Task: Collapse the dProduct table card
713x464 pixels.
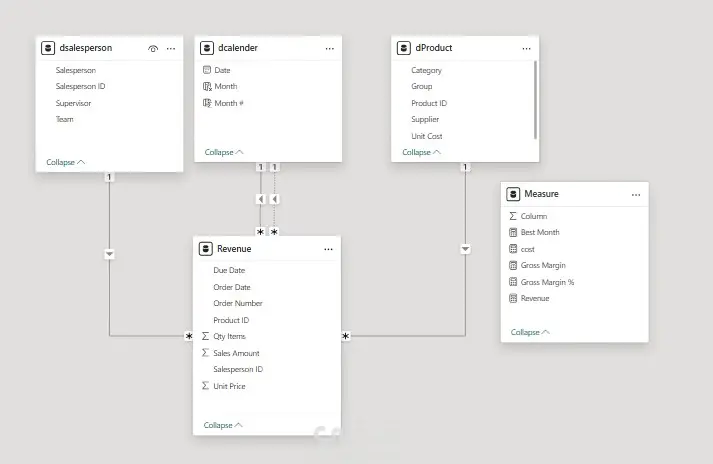Action: (421, 153)
